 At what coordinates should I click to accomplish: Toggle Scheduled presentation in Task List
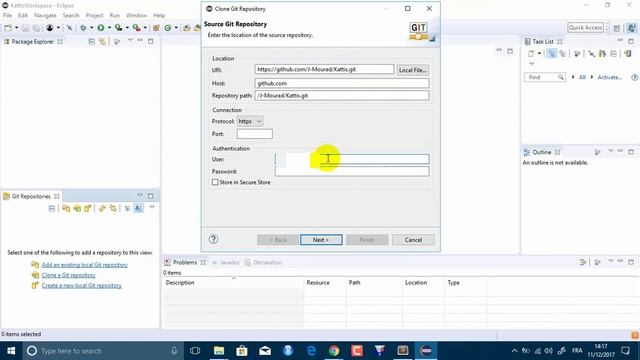pyautogui.click(x=562, y=53)
